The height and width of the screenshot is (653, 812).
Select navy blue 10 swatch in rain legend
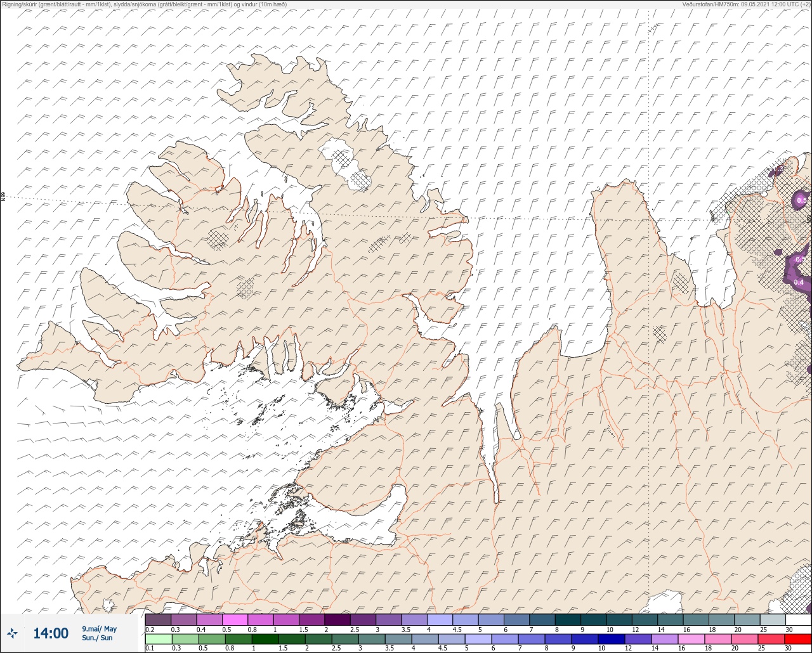pos(612,638)
